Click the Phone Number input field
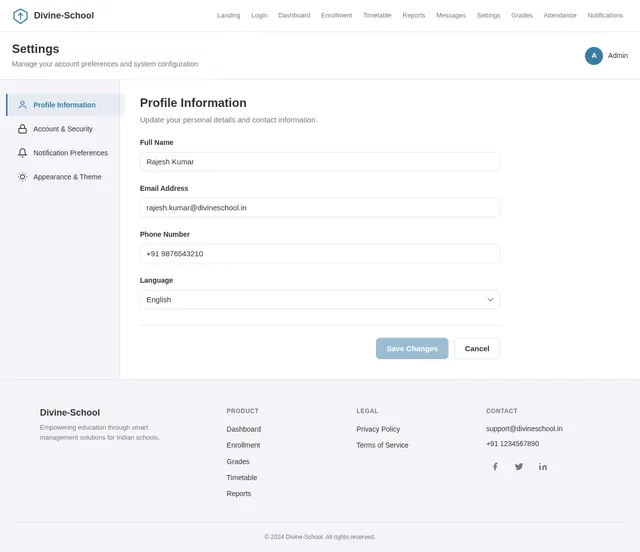Screen dimensions: 640x552 pyautogui.click(x=320, y=254)
